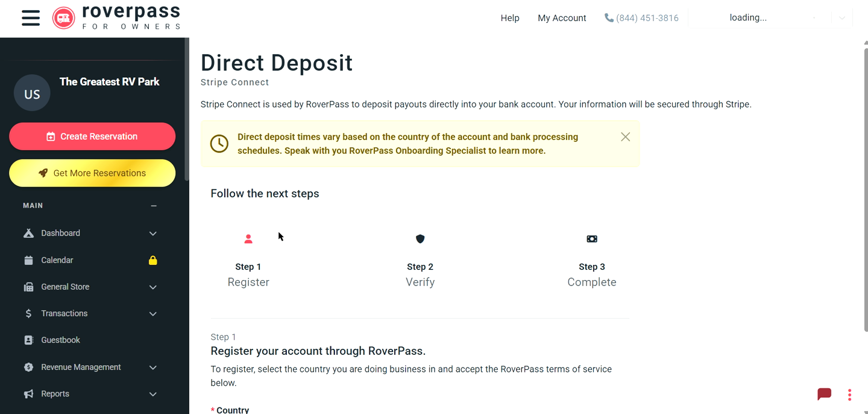The image size is (868, 414).
Task: Click the Direct Deposit page heading
Action: (277, 63)
